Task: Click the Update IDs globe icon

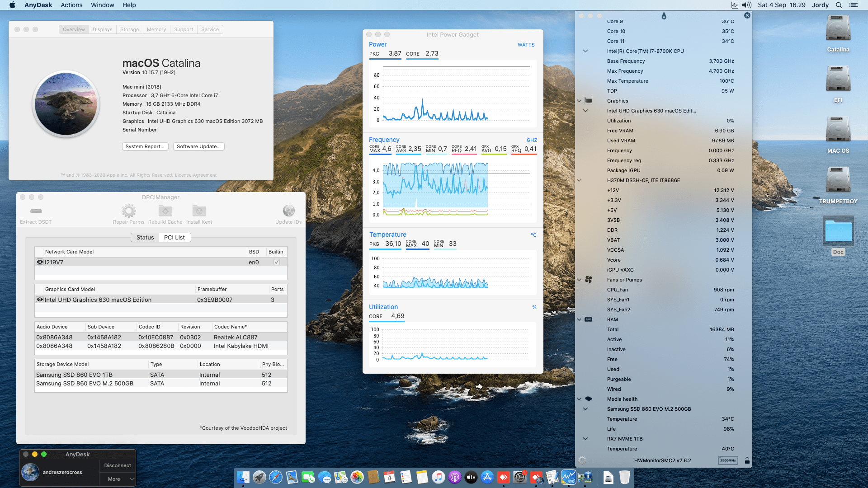Action: click(x=288, y=211)
